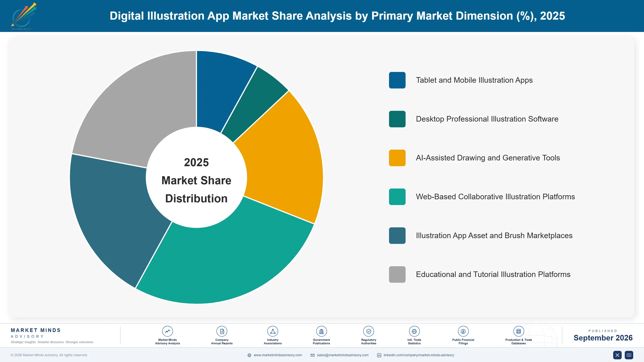Click sales@marketmindsadvisory.com email link
The height and width of the screenshot is (362, 644).
343,355
